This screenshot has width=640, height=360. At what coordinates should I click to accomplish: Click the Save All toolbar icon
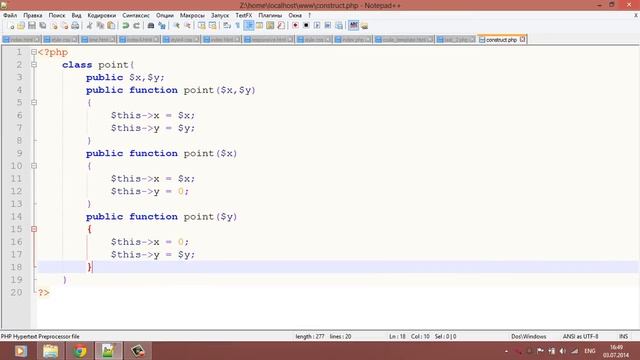(42, 26)
